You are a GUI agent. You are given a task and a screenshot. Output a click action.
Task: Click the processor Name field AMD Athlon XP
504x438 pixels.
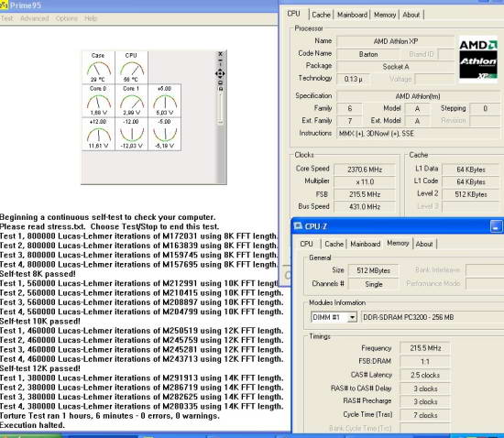pos(395,41)
